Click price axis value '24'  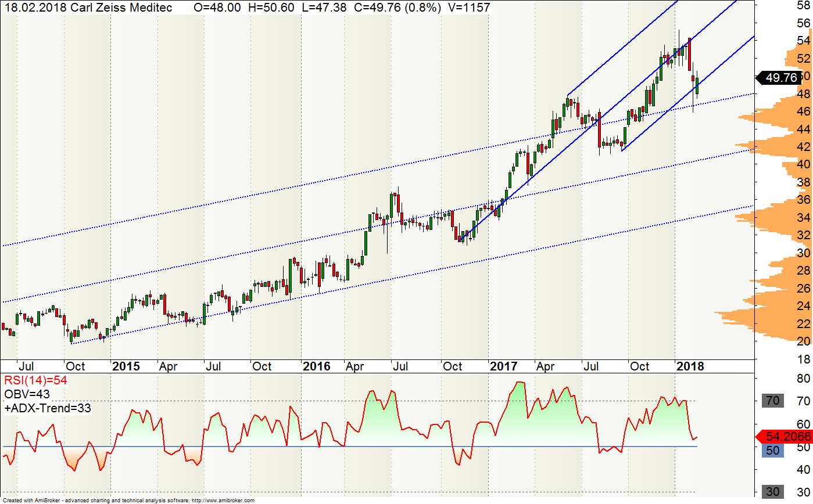[x=804, y=306]
